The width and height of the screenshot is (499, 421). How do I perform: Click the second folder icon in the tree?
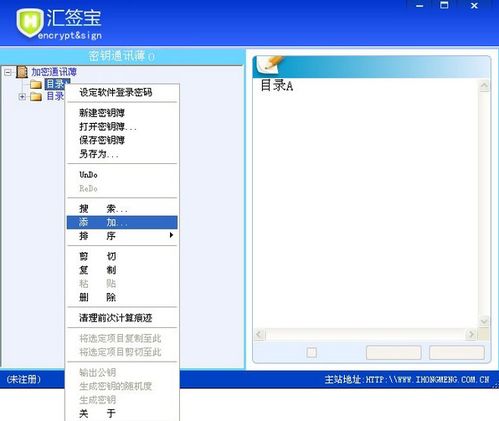click(35, 97)
